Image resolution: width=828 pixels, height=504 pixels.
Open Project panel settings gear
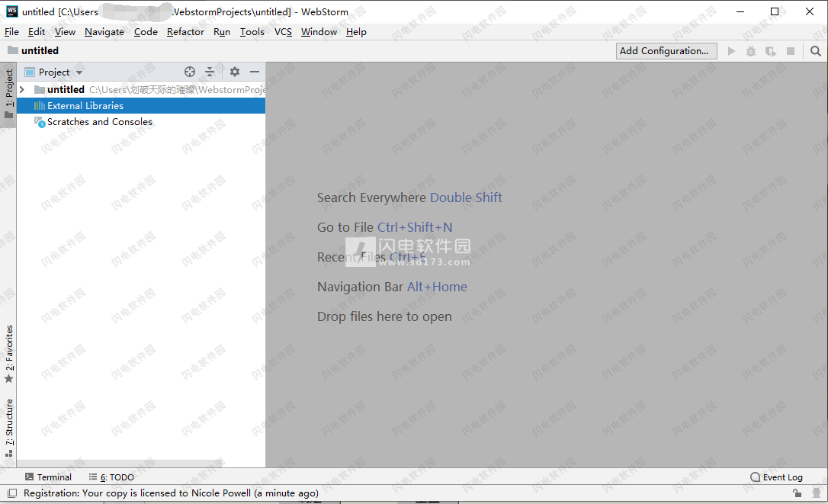pyautogui.click(x=235, y=72)
